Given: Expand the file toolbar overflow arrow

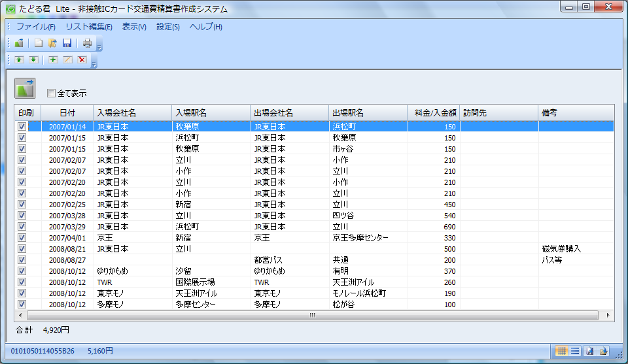Looking at the screenshot, I should [x=99, y=46].
